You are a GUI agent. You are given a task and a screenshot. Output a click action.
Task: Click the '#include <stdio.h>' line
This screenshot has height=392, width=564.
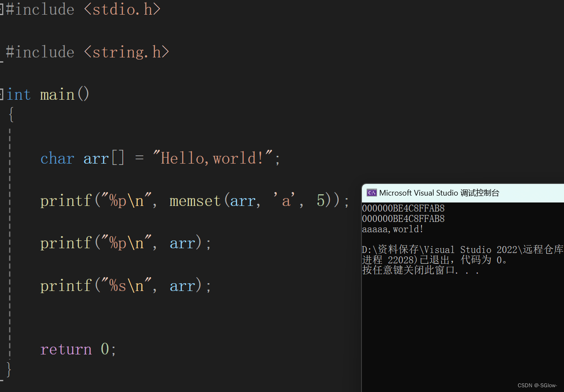[x=83, y=9]
